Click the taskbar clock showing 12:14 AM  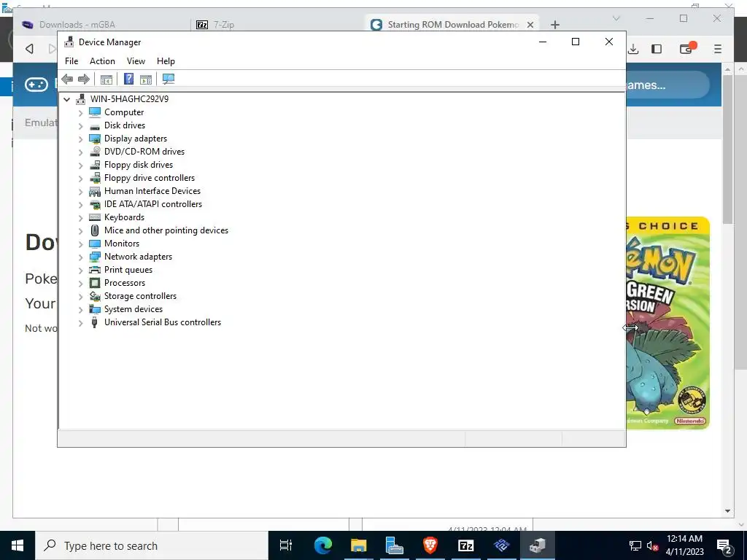(x=684, y=545)
